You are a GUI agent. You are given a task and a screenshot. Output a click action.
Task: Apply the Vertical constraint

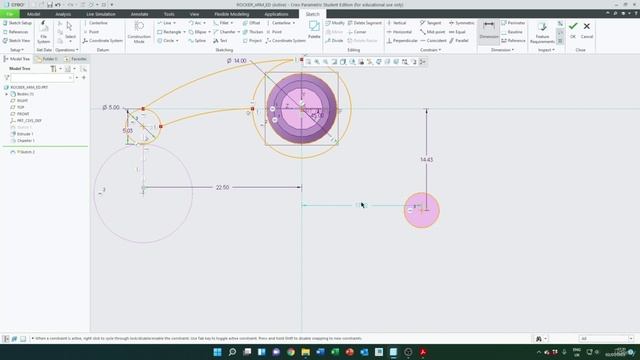coord(396,23)
